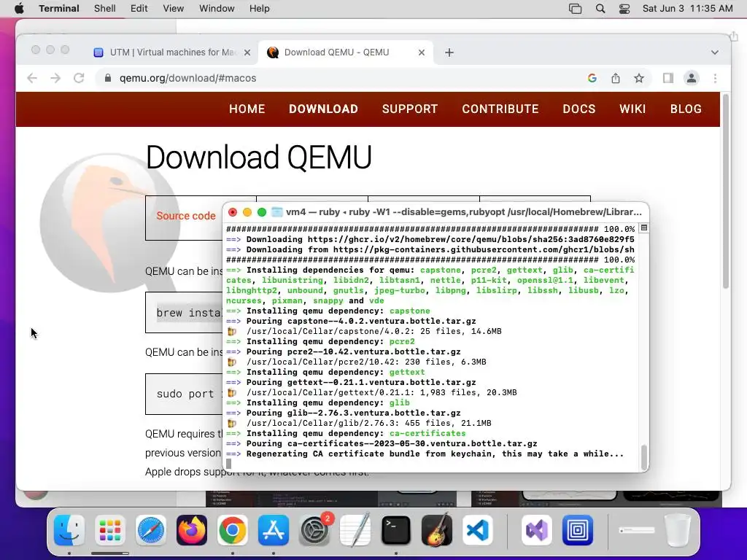
Task: Close the UTM Virtual machines tab
Action: point(247,52)
